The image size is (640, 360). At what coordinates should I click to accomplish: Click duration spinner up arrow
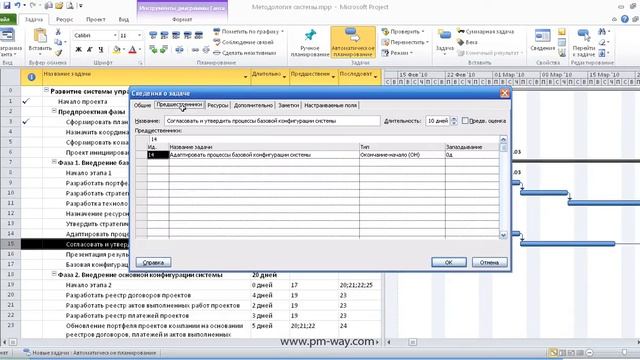click(453, 118)
